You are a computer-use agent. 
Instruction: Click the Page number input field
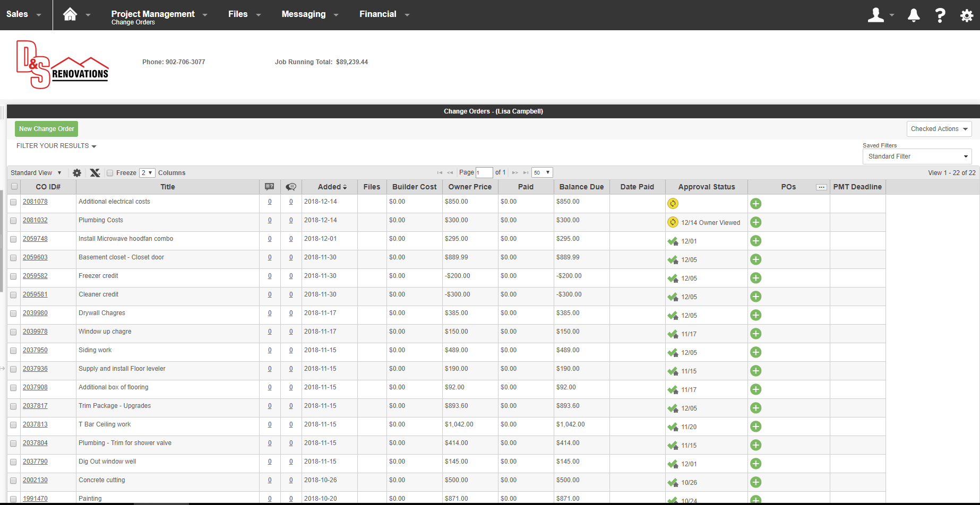point(484,173)
